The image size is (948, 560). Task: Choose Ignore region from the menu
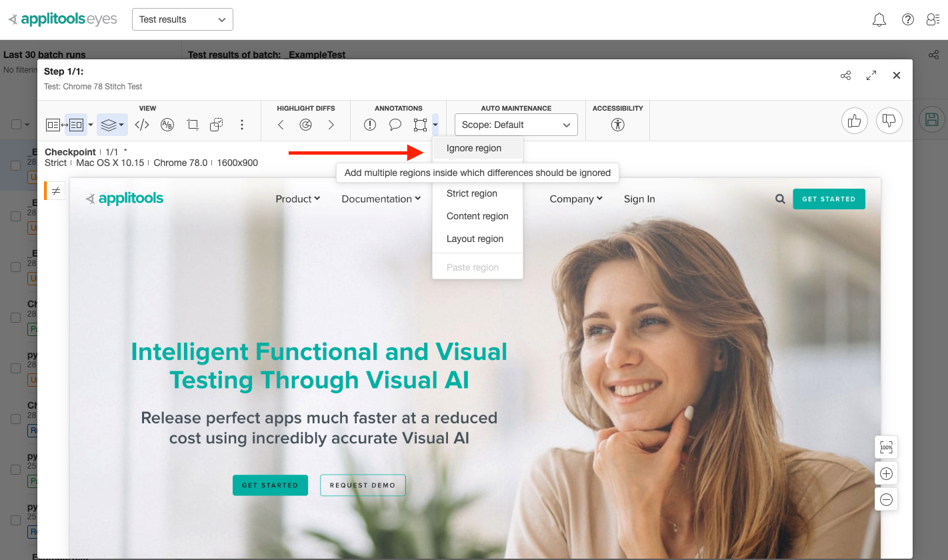point(477,148)
